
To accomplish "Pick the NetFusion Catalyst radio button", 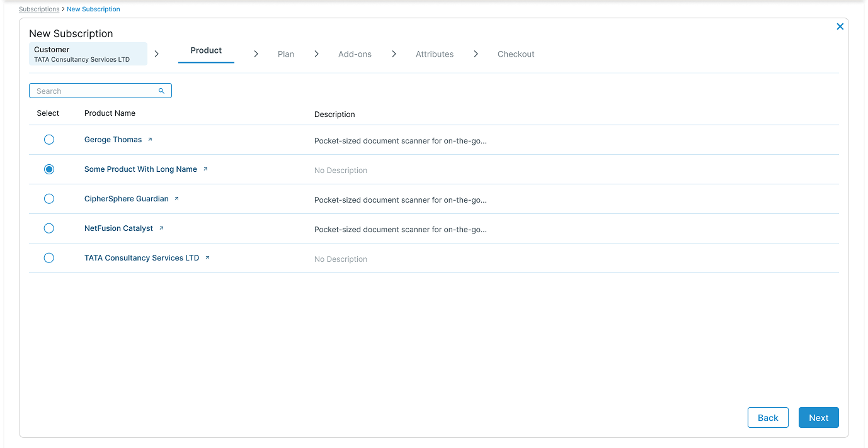I will [49, 228].
